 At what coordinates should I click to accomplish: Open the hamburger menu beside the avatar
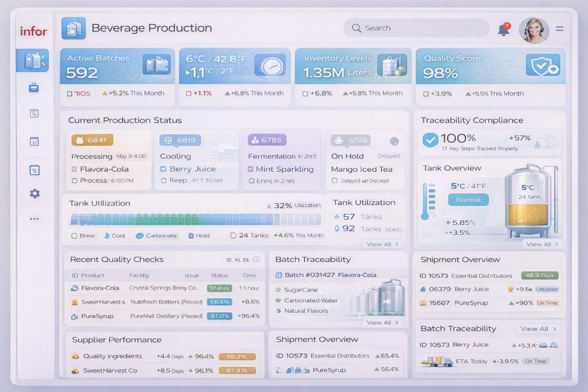[x=559, y=28]
